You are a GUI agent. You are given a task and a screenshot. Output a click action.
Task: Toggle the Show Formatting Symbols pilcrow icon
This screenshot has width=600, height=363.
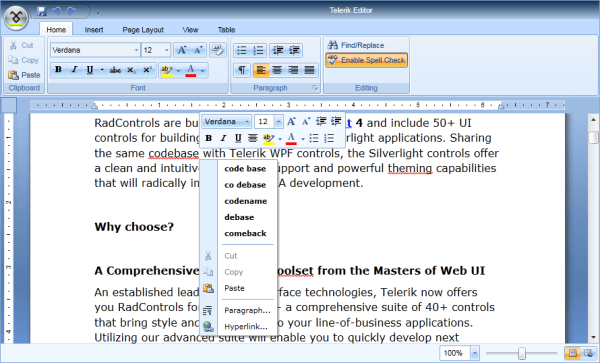click(x=242, y=70)
